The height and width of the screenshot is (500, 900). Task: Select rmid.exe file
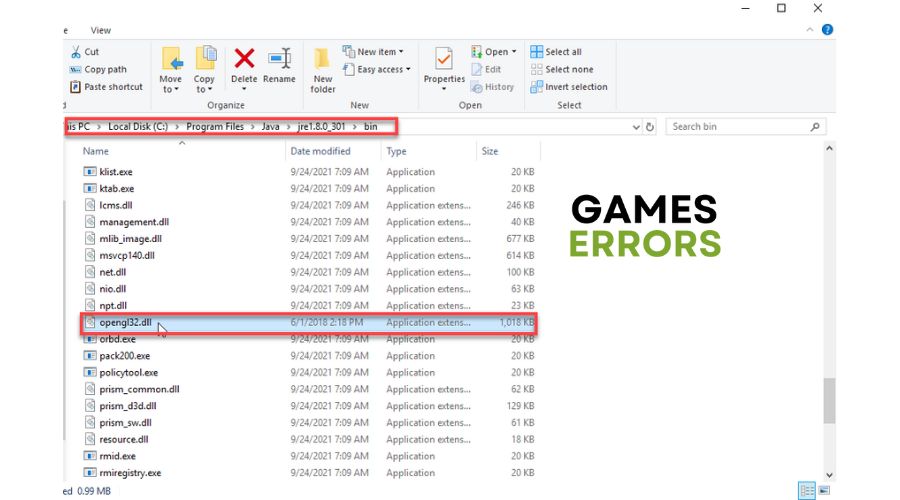(x=308, y=456)
